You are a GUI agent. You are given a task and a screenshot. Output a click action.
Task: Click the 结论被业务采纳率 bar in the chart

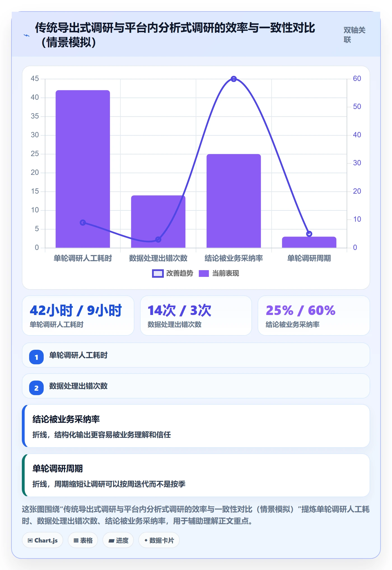pyautogui.click(x=234, y=201)
